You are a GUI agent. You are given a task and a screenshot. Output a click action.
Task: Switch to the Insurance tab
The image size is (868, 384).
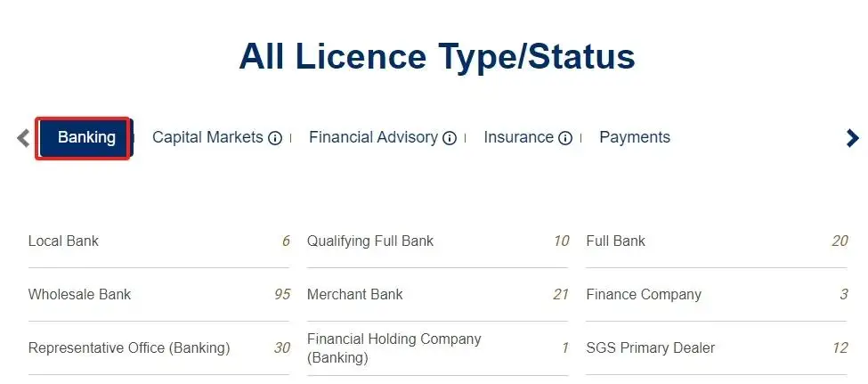pos(518,137)
